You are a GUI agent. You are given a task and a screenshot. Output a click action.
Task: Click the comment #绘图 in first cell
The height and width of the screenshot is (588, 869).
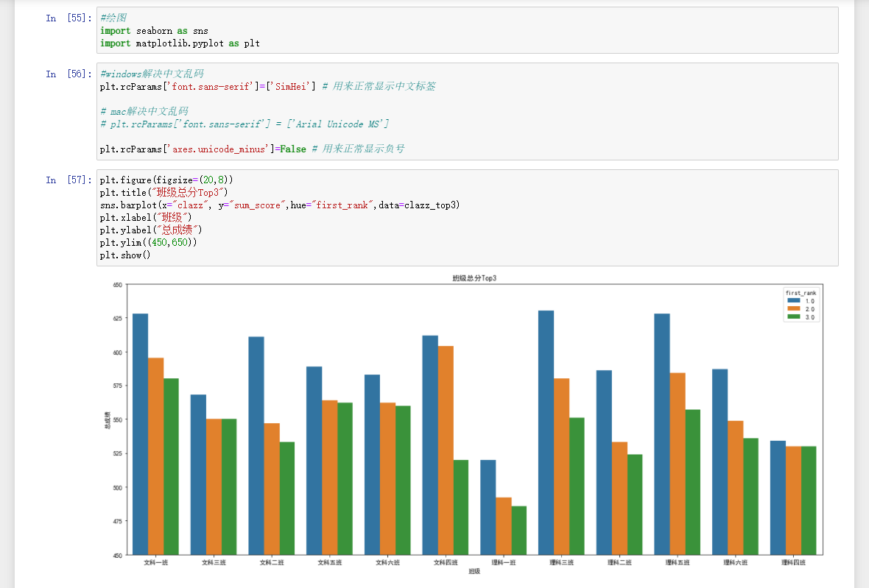[x=113, y=18]
